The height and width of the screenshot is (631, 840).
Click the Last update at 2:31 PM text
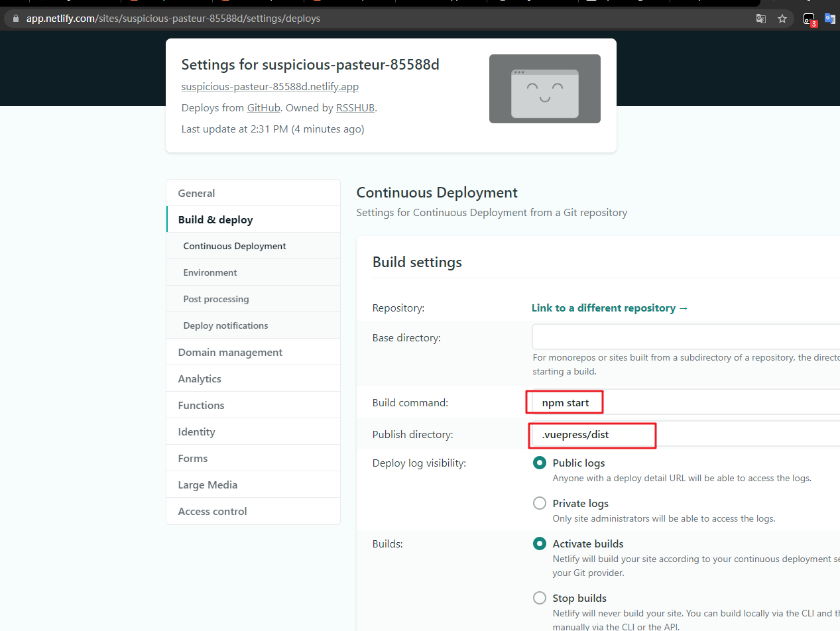tap(272, 129)
